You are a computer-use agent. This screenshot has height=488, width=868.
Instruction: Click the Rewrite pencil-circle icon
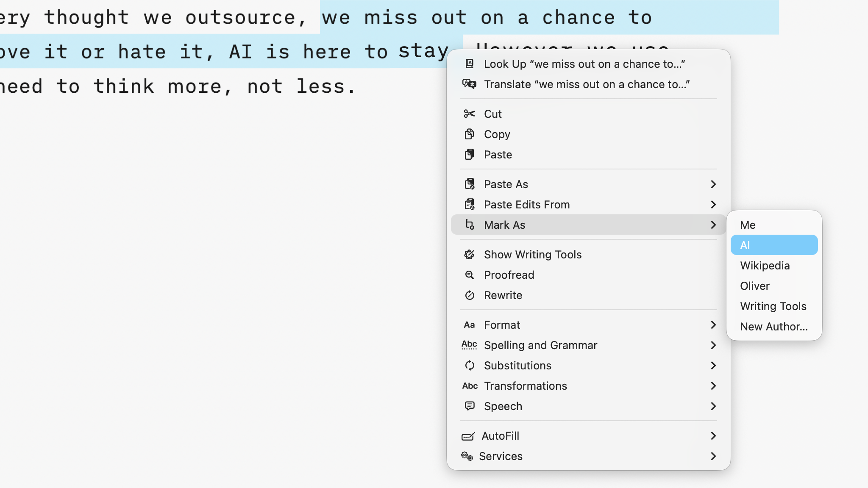[469, 295]
